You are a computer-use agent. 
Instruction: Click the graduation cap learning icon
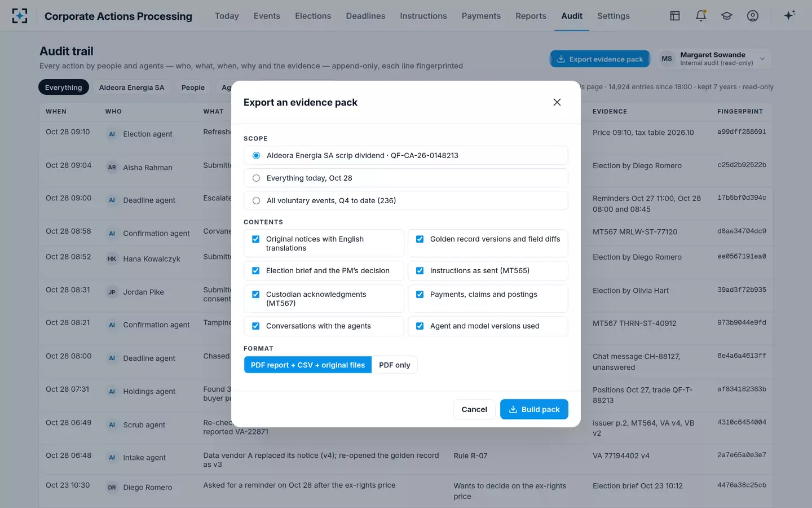[727, 16]
